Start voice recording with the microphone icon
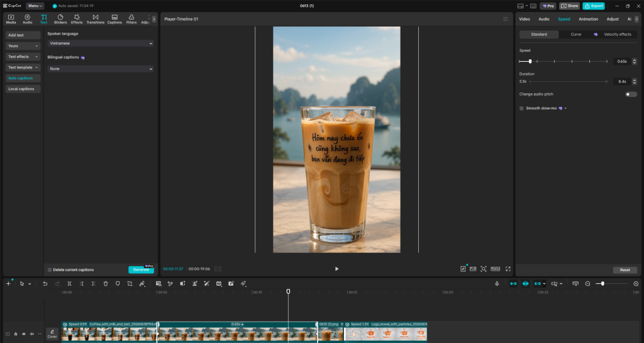The image size is (644, 343). [497, 283]
